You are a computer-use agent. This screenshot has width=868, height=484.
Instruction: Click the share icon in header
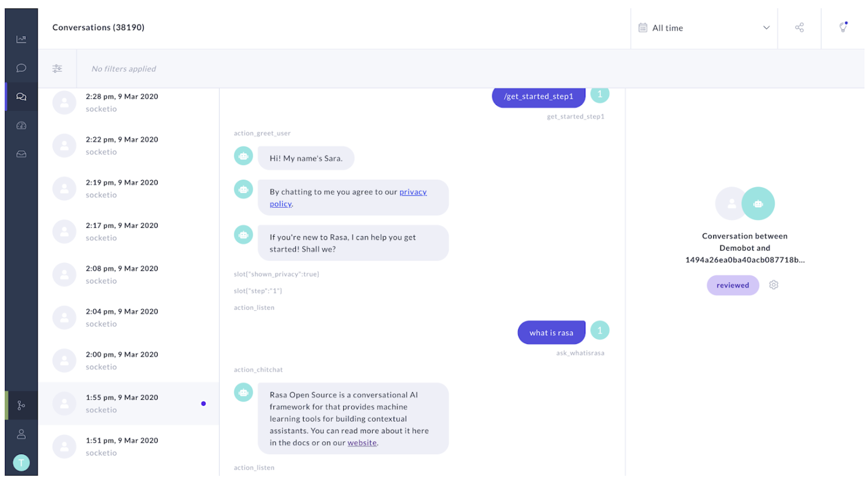coord(799,28)
